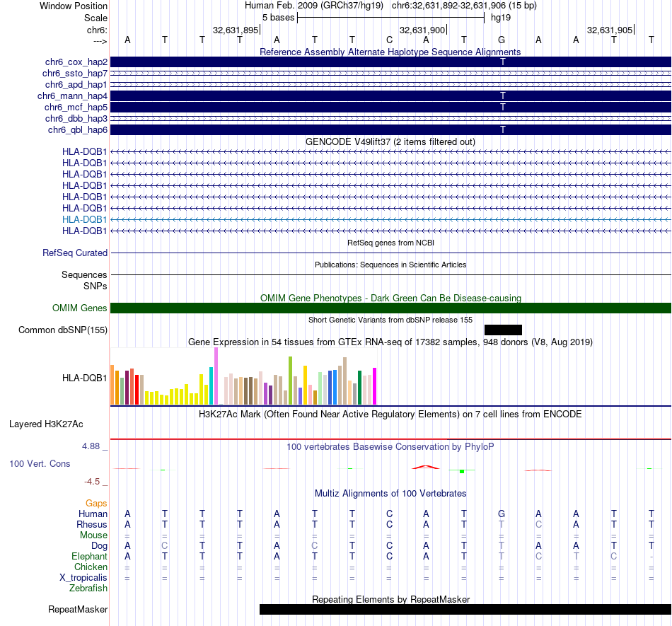The height and width of the screenshot is (626, 672).
Task: Open Repeating Elements by RepeatMasker title
Action: [x=391, y=599]
